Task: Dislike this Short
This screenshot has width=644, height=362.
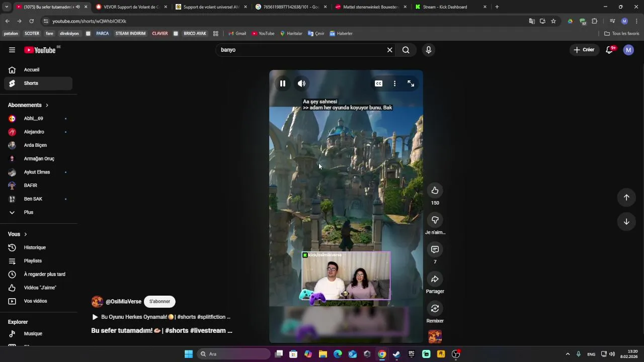Action: click(435, 220)
